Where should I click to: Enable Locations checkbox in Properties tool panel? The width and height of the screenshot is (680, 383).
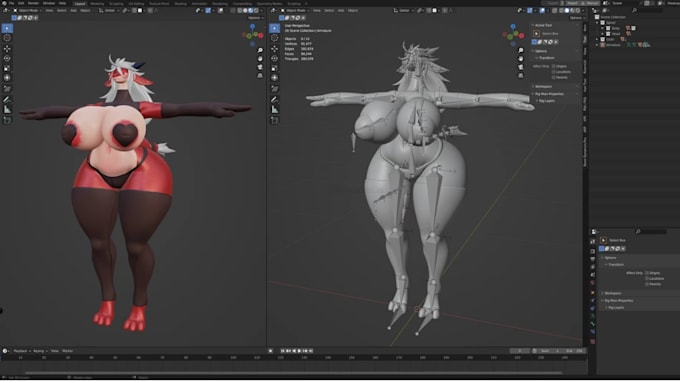647,278
